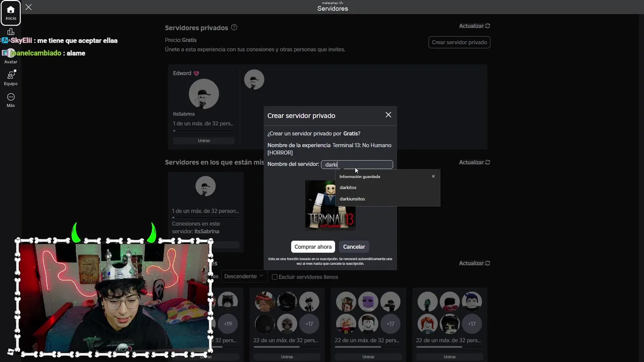Open the help icon next to Servidores privados
The image size is (644, 362).
click(234, 28)
